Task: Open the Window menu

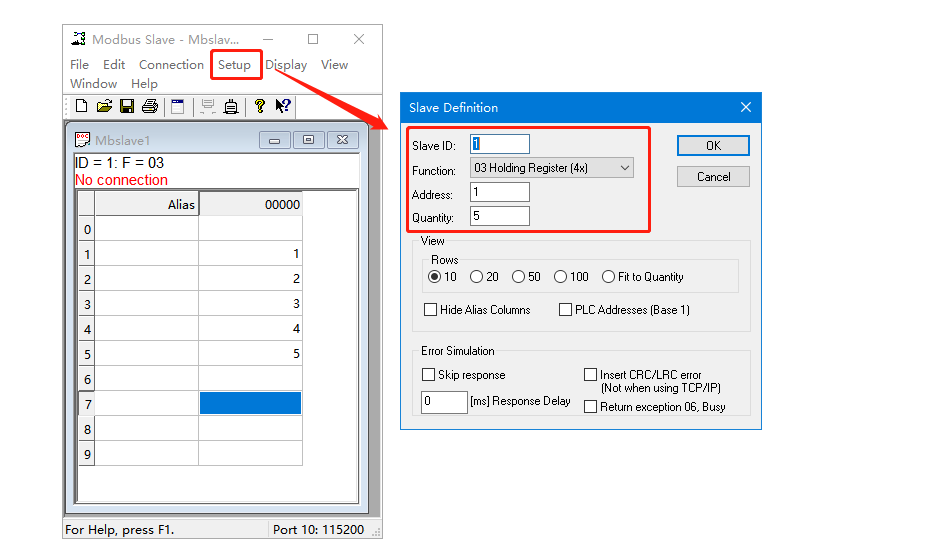Action: [93, 84]
